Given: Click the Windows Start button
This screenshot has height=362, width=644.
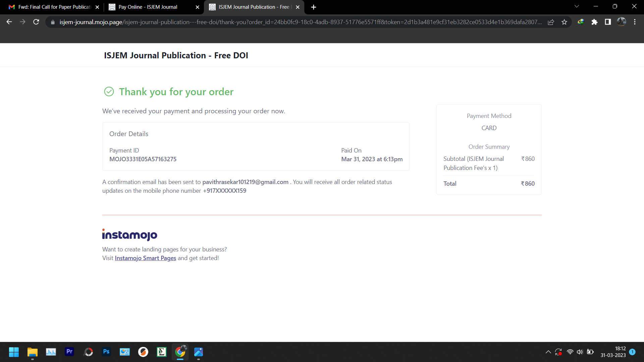Looking at the screenshot, I should pos(14,352).
